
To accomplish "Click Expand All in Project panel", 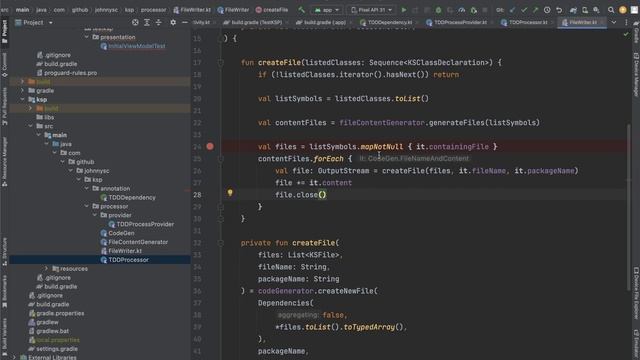I will 147,22.
